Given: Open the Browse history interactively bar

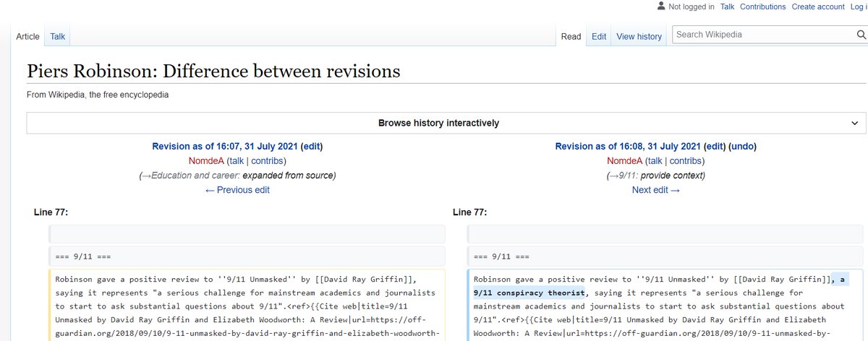Looking at the screenshot, I should click(x=446, y=123).
